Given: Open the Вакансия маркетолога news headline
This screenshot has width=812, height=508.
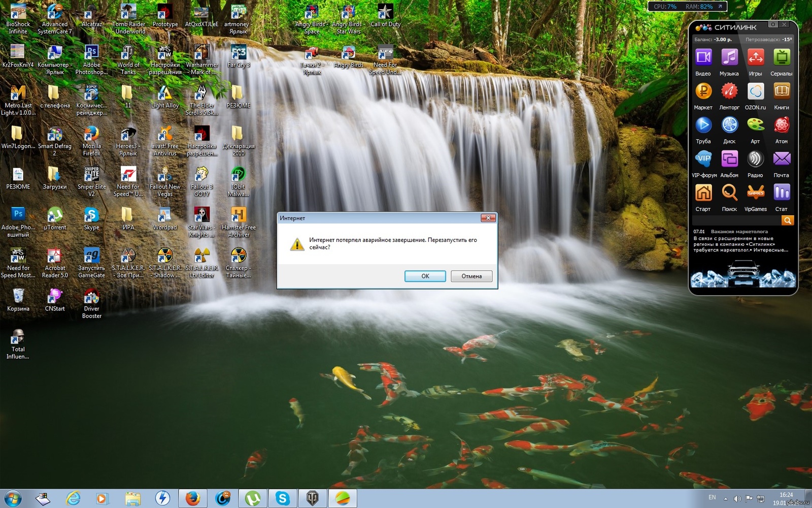Looking at the screenshot, I should coord(739,231).
